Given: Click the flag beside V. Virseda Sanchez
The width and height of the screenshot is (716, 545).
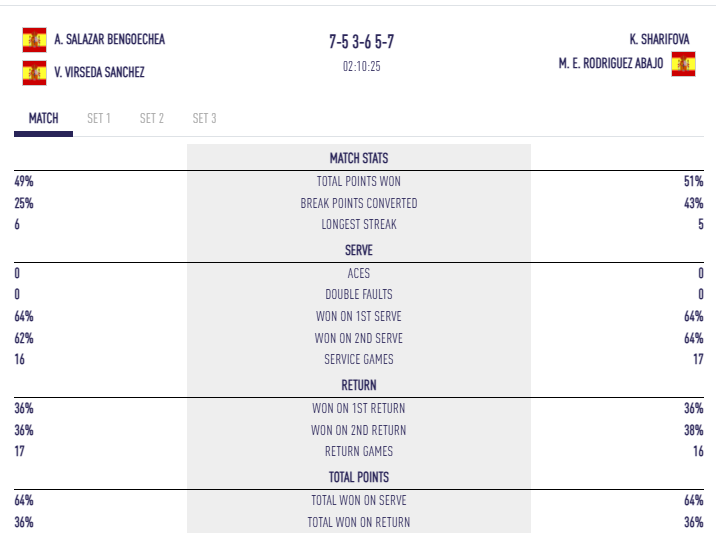Looking at the screenshot, I should pos(34,72).
